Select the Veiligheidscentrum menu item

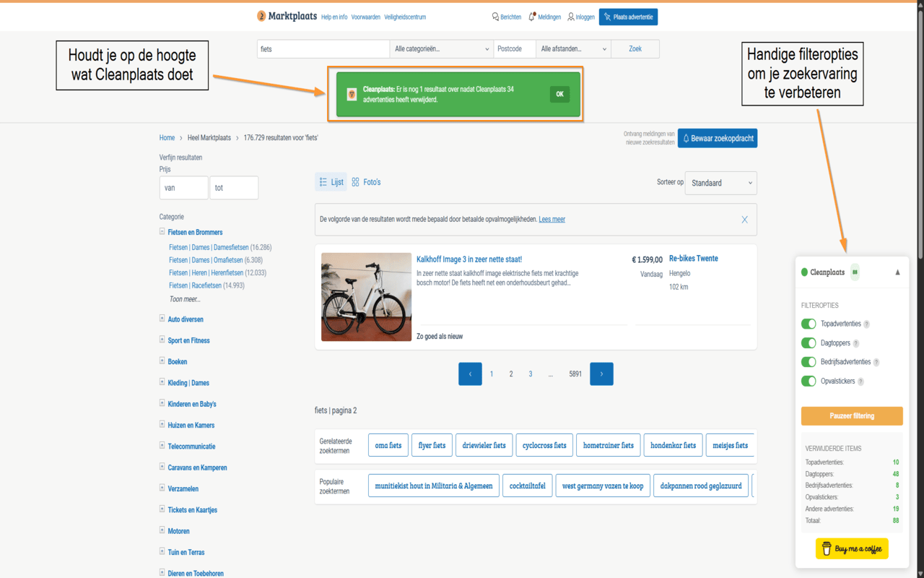404,17
